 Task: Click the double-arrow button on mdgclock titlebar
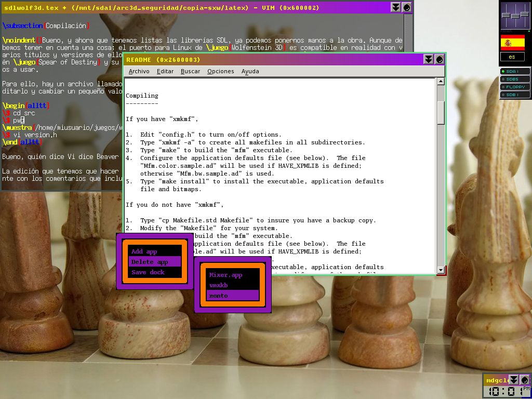[514, 380]
